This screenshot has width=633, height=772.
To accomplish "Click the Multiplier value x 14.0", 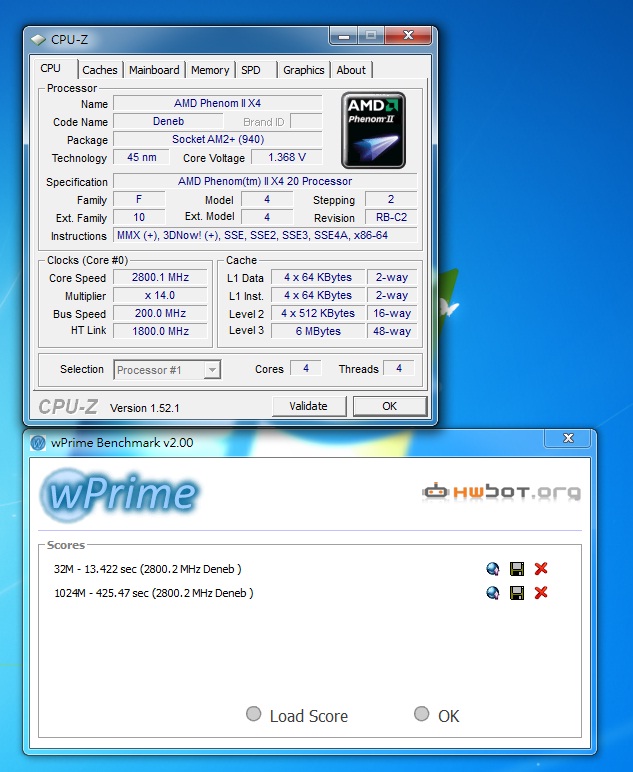I will [x=160, y=295].
